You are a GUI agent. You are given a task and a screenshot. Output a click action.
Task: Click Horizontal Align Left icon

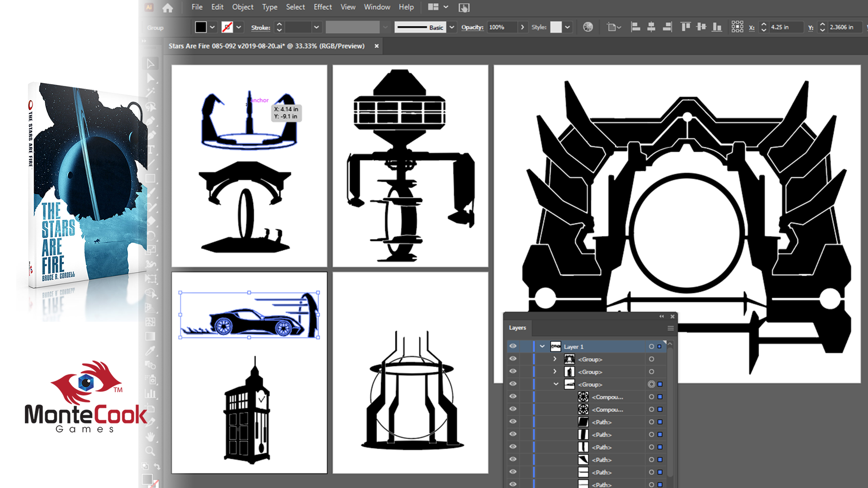click(636, 27)
